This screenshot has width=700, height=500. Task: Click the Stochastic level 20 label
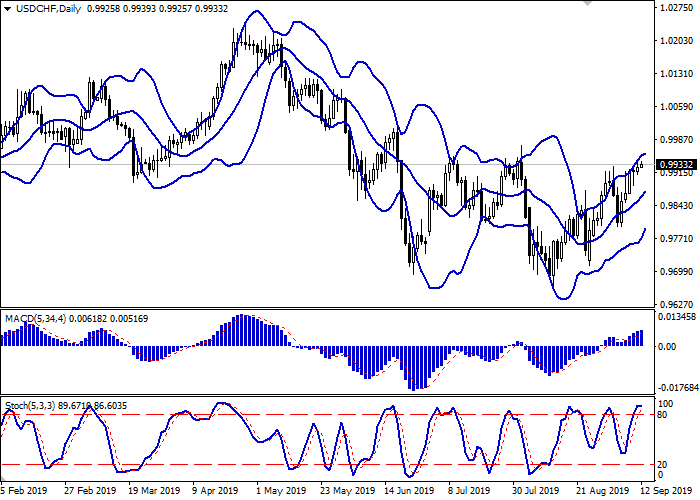click(663, 465)
